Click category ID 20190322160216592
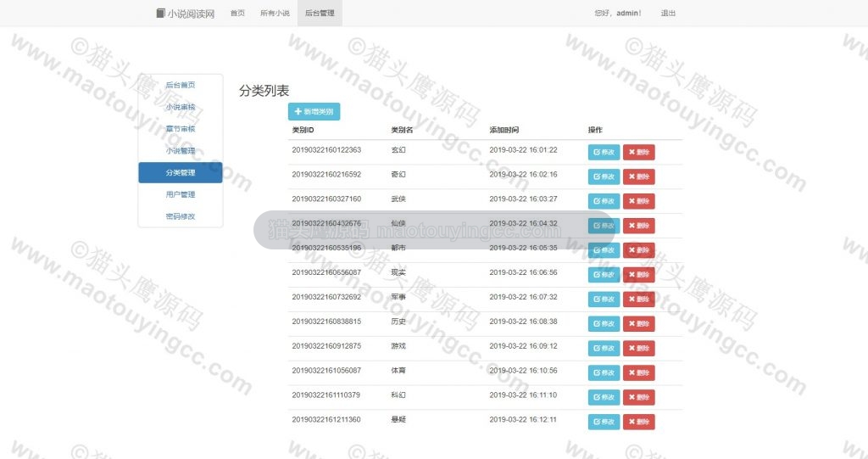 [326, 174]
